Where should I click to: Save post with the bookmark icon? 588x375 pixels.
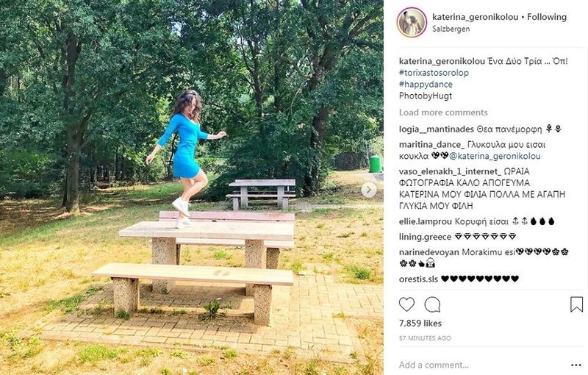[x=576, y=304]
